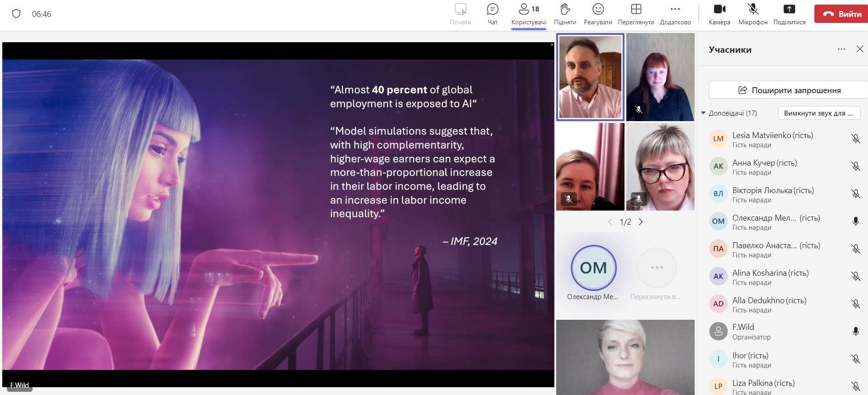868x395 pixels.
Task: Select Lesia Matviienko LM avatar
Action: click(x=719, y=139)
